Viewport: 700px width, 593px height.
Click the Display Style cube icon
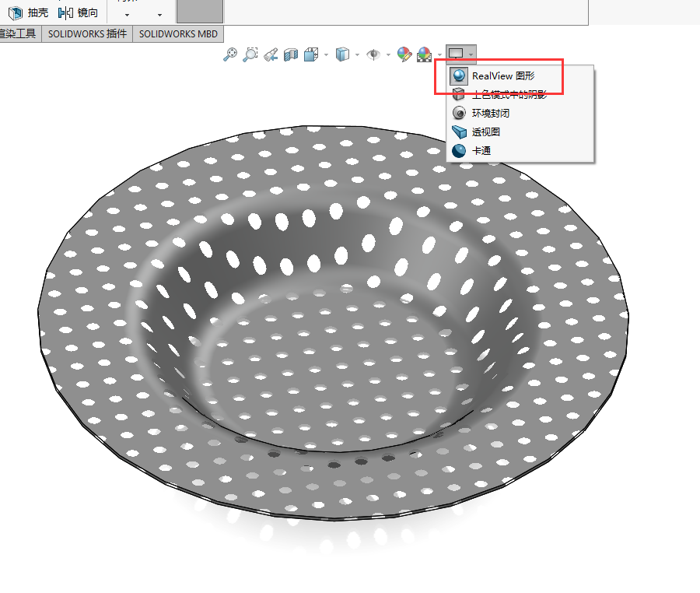[x=342, y=54]
